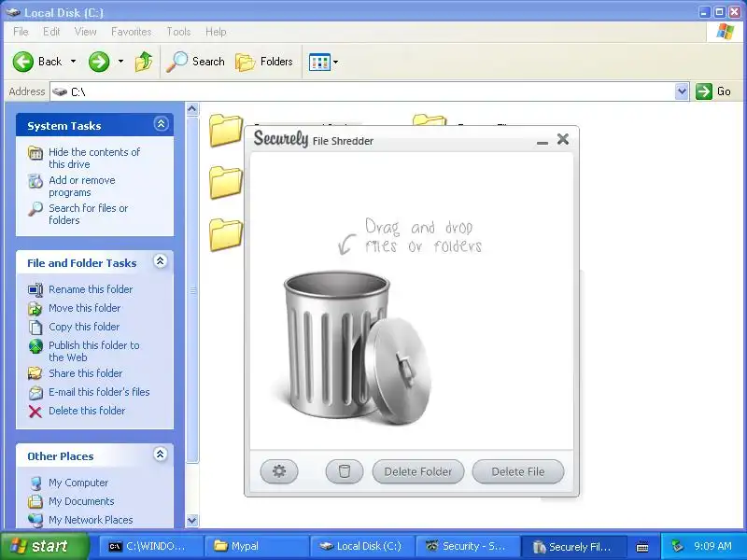Open Securely File Shredder settings gear
The image size is (747, 560).
point(279,471)
